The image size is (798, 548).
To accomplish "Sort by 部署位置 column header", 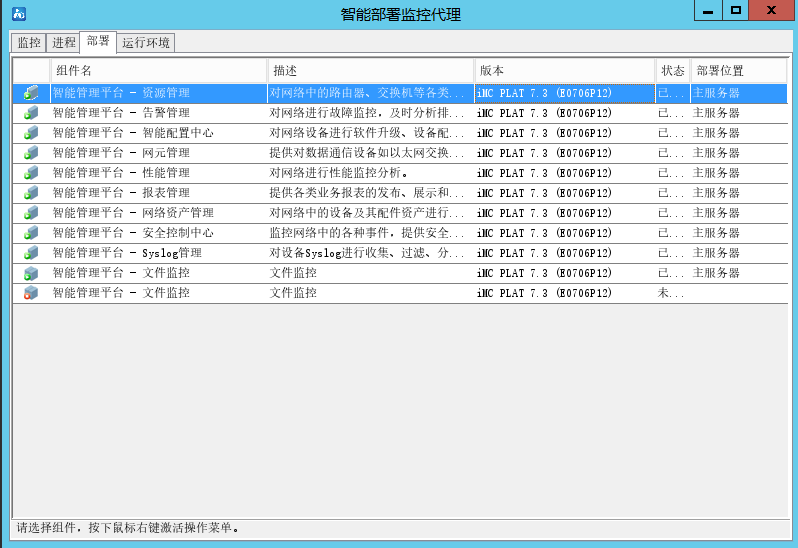I will (738, 71).
